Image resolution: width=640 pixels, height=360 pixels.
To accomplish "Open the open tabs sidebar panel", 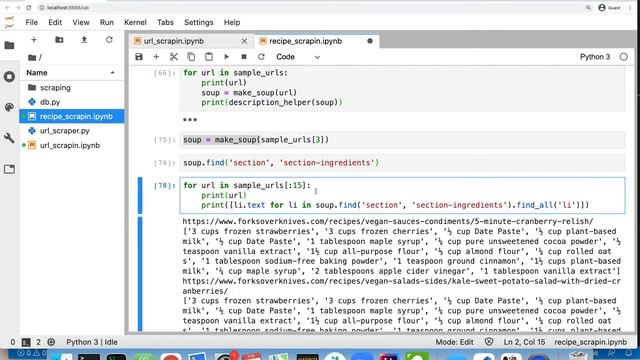I will 9,169.
